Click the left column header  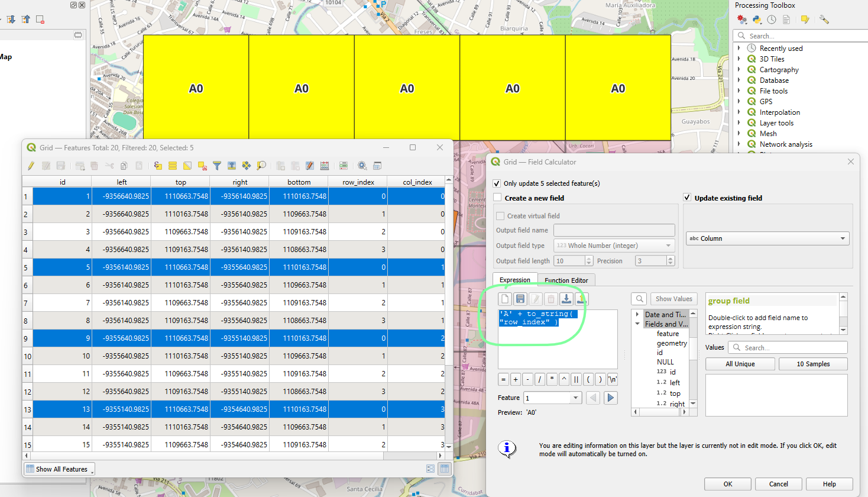point(121,182)
